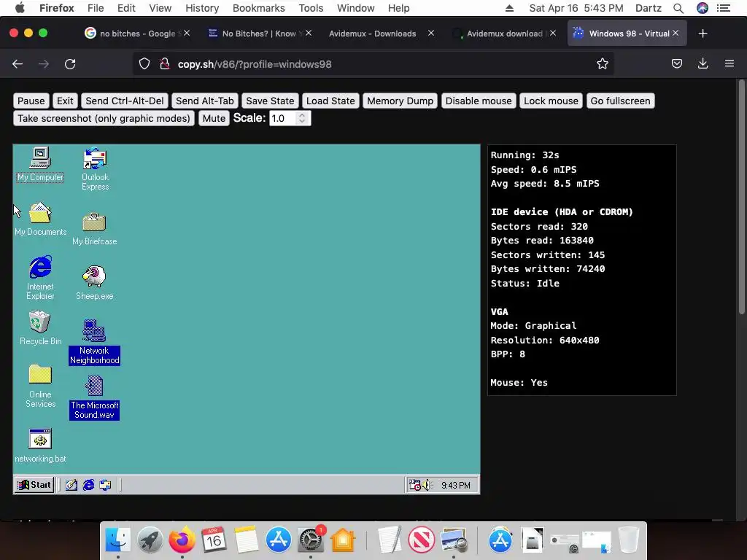Image resolution: width=747 pixels, height=560 pixels.
Task: Increase scale with the stepper arrows
Action: (x=302, y=114)
